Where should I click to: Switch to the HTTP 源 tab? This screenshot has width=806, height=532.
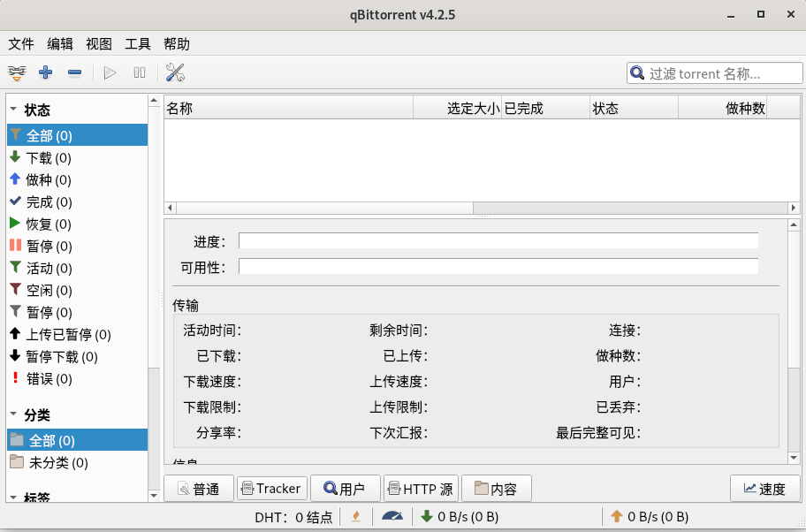coord(421,489)
